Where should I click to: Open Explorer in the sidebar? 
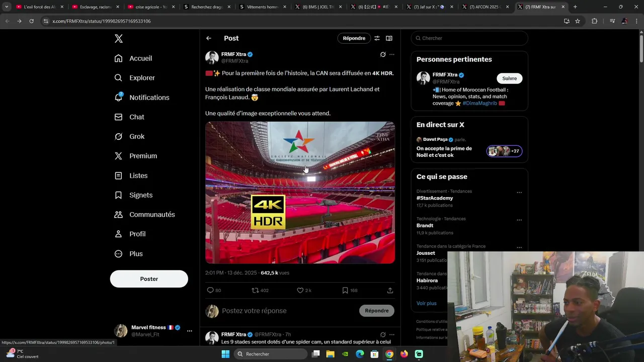pos(135,78)
